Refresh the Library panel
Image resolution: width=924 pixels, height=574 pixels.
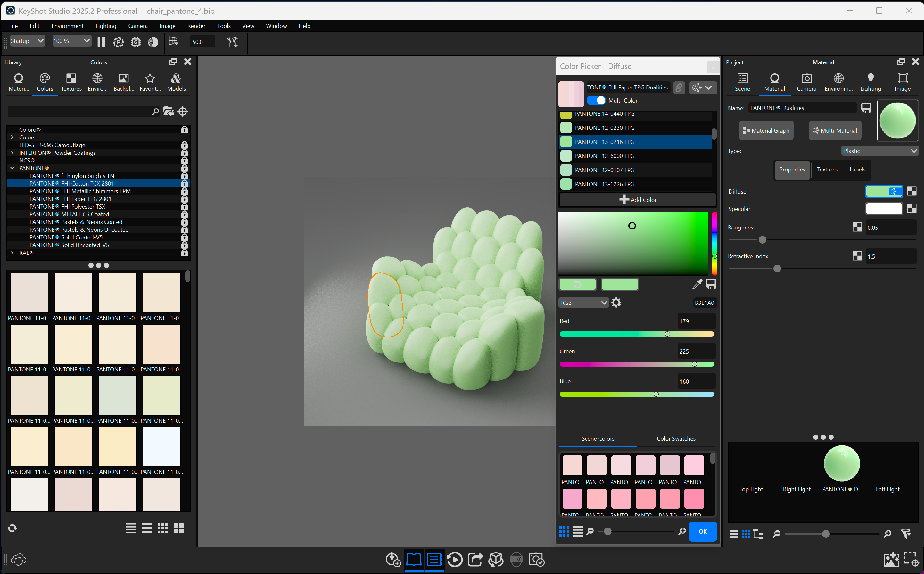click(x=12, y=528)
